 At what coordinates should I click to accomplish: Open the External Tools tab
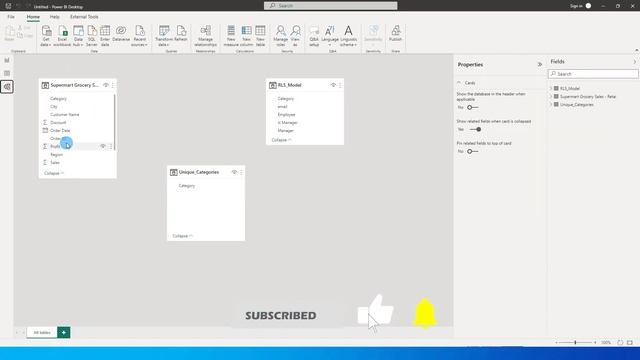[84, 17]
